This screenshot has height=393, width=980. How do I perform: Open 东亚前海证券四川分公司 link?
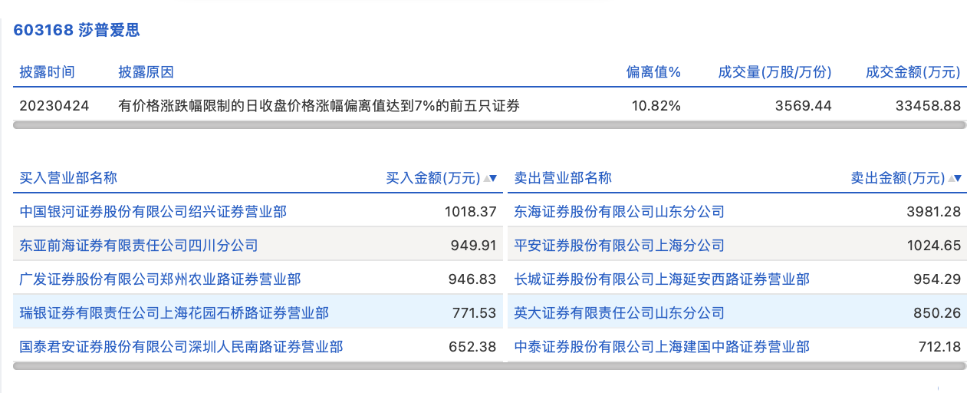pos(139,246)
